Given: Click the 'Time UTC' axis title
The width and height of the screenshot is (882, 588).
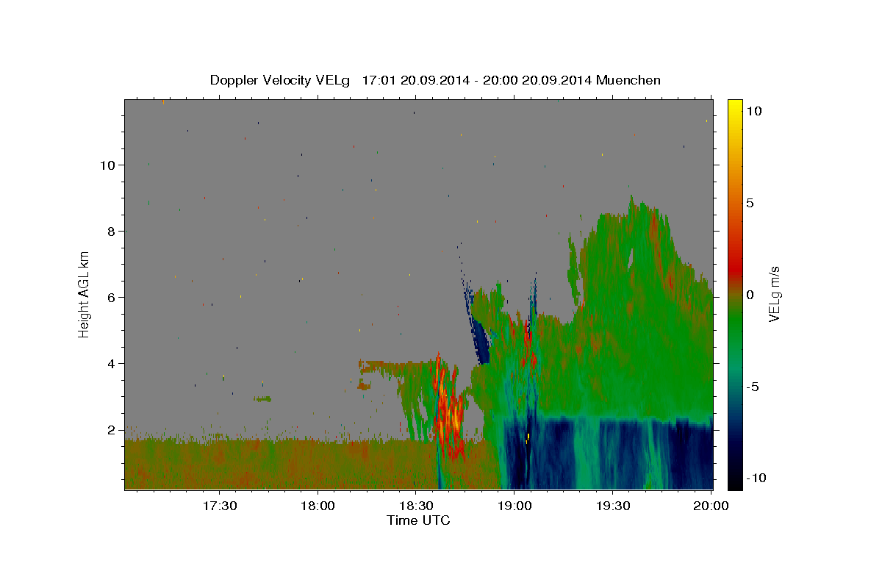Looking at the screenshot, I should pyautogui.click(x=418, y=520).
